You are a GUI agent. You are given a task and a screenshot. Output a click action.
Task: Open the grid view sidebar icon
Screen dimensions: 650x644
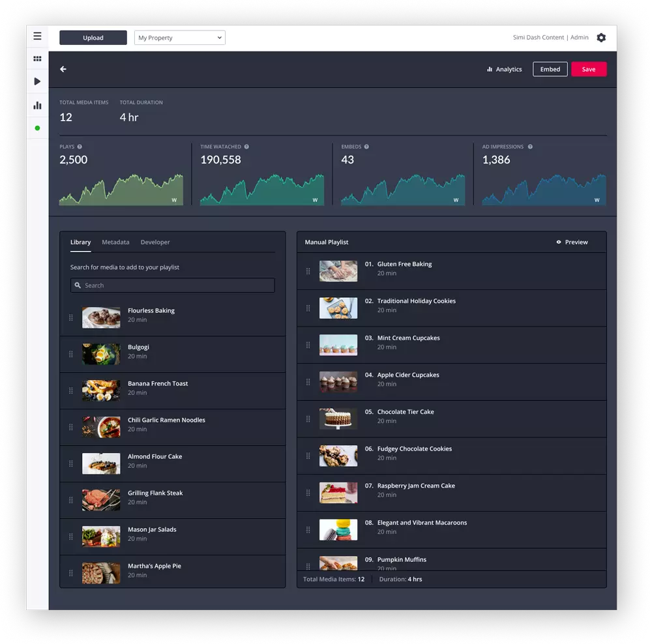click(x=37, y=59)
